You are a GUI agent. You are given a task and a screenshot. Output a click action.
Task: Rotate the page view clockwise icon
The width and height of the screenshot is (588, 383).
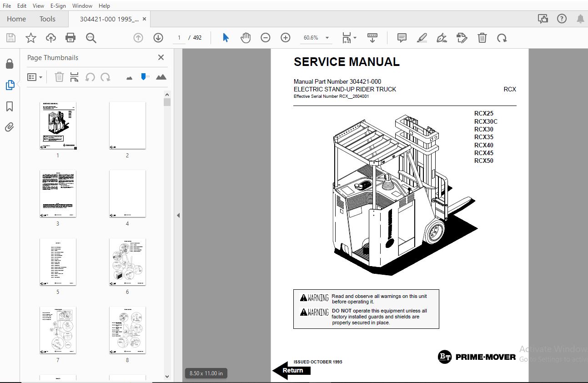pyautogui.click(x=502, y=38)
